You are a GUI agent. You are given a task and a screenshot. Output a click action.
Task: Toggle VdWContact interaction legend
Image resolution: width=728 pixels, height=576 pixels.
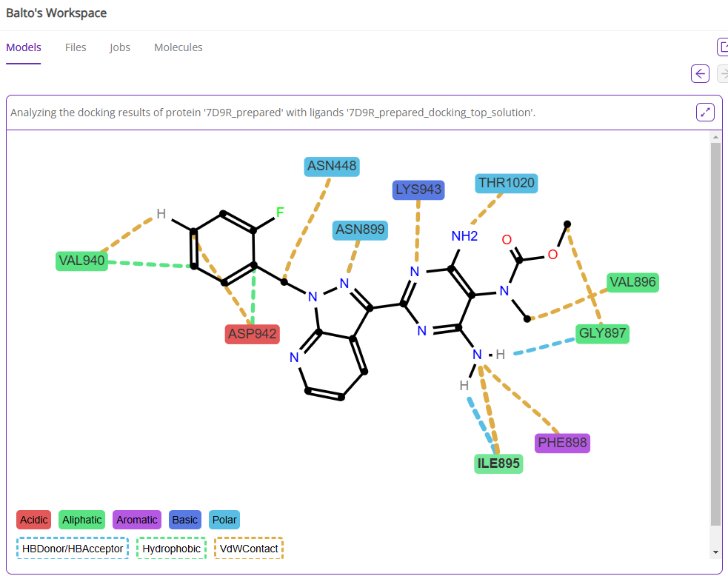(249, 549)
